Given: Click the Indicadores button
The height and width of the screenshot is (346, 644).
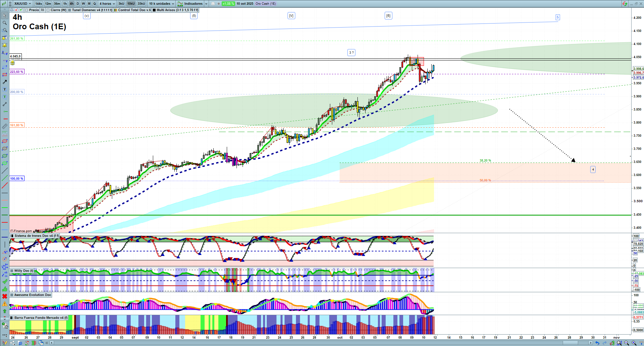Looking at the screenshot, I should click(x=190, y=4).
